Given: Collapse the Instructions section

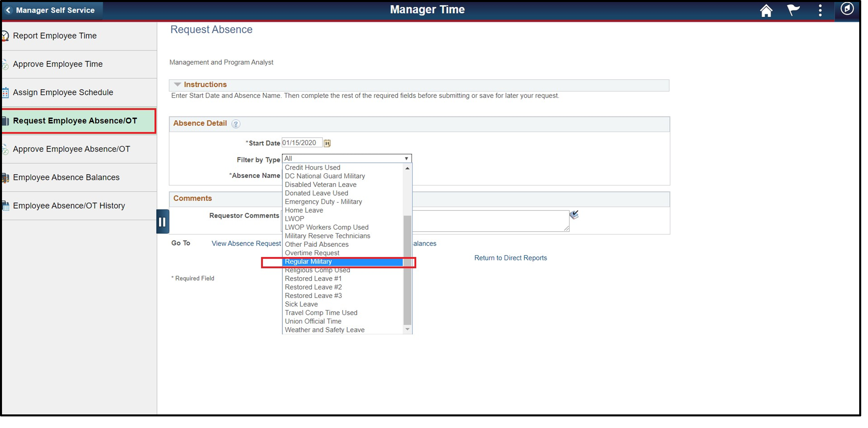Looking at the screenshot, I should [177, 84].
